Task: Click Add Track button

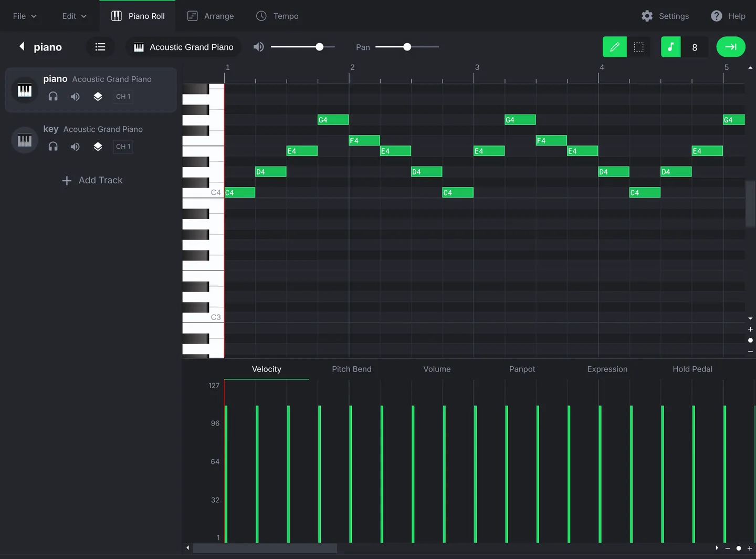Action: tap(92, 180)
